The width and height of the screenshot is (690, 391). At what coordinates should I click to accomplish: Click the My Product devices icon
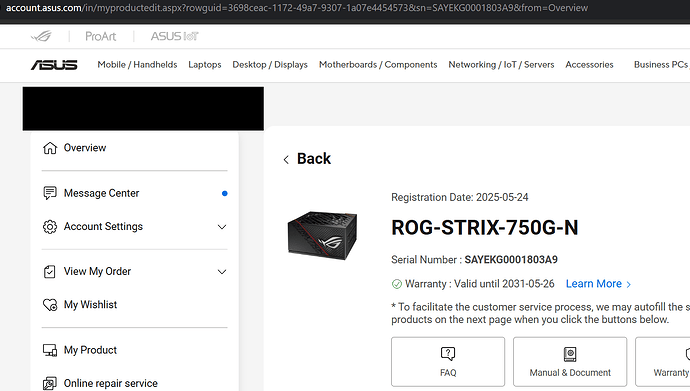pos(50,350)
